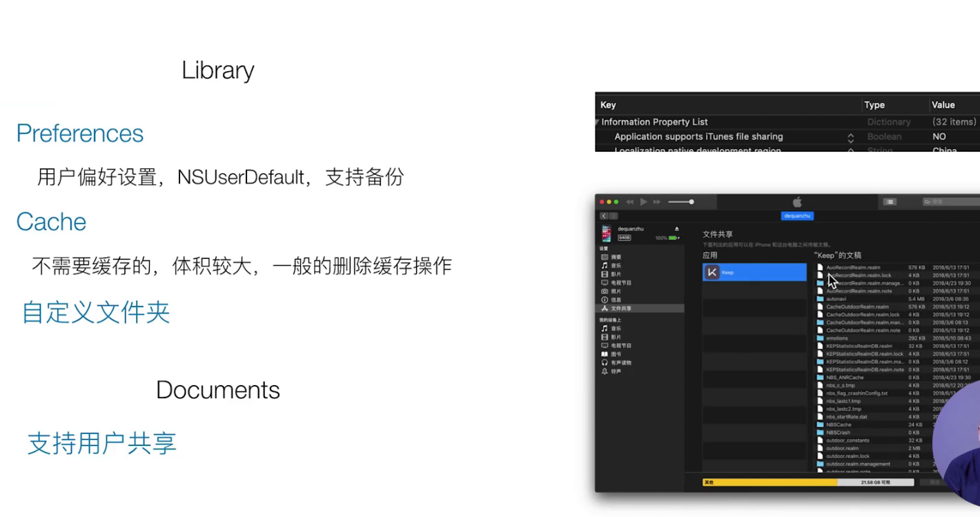Open the iTunes list view button

(890, 202)
